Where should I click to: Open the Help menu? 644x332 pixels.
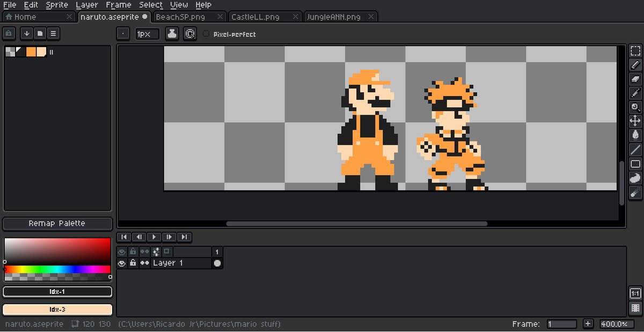click(x=203, y=5)
